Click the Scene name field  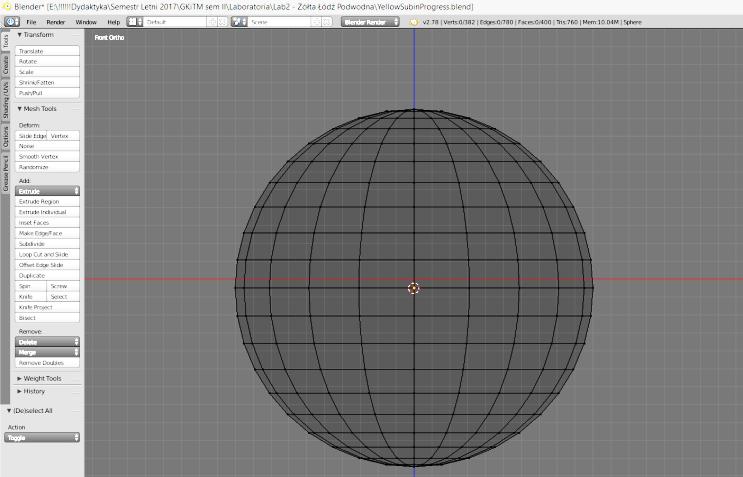click(280, 22)
